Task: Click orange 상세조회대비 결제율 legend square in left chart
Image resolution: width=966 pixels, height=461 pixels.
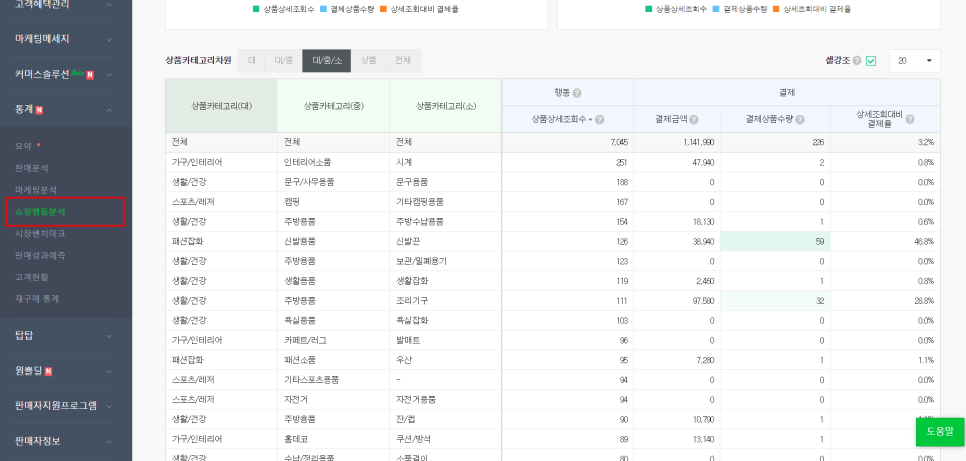Action: (x=383, y=9)
